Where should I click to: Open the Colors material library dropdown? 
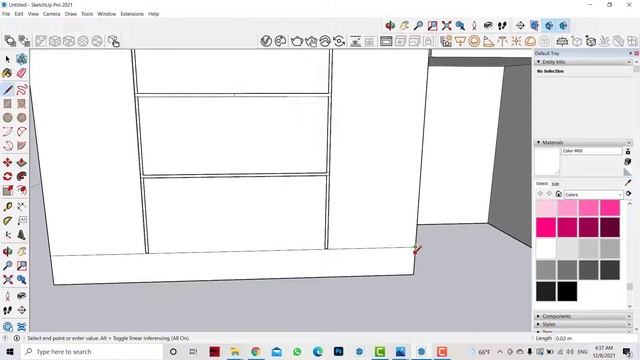tap(593, 195)
